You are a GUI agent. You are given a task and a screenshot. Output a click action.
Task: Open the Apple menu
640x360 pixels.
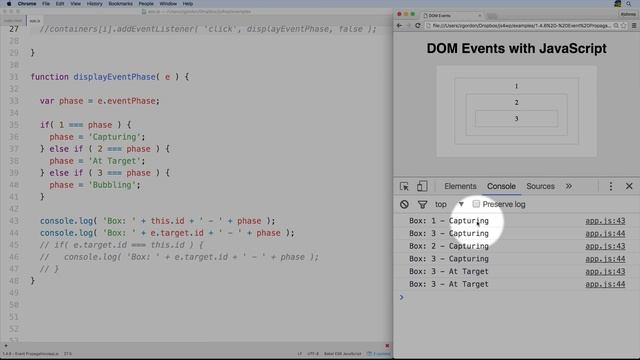(9, 4)
